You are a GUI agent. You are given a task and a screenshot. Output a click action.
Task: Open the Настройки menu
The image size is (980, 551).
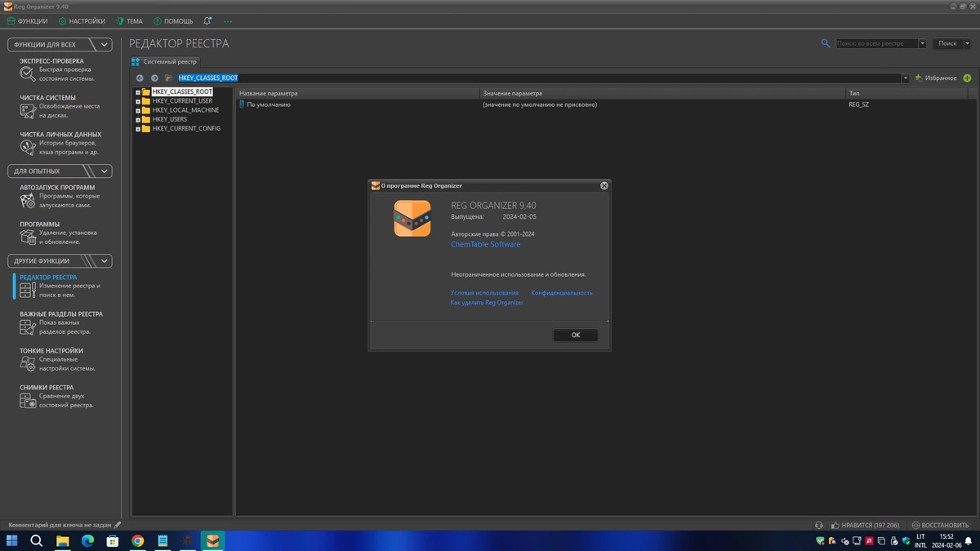pyautogui.click(x=82, y=21)
